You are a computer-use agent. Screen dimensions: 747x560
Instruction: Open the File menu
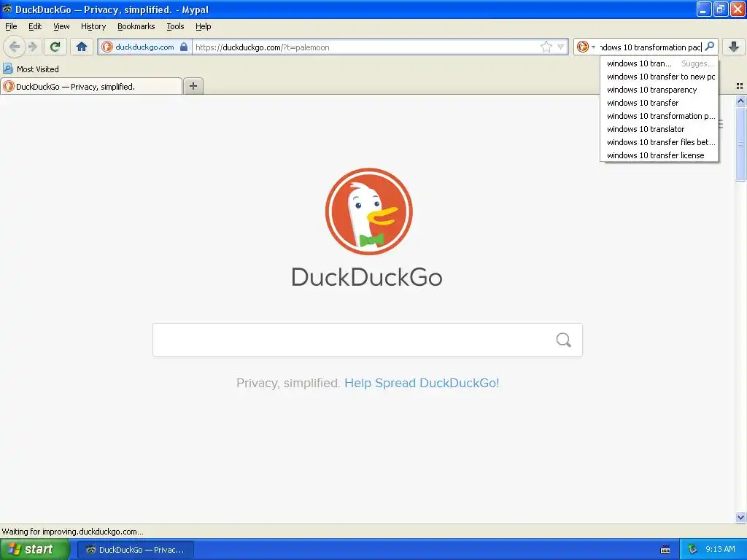tap(11, 26)
